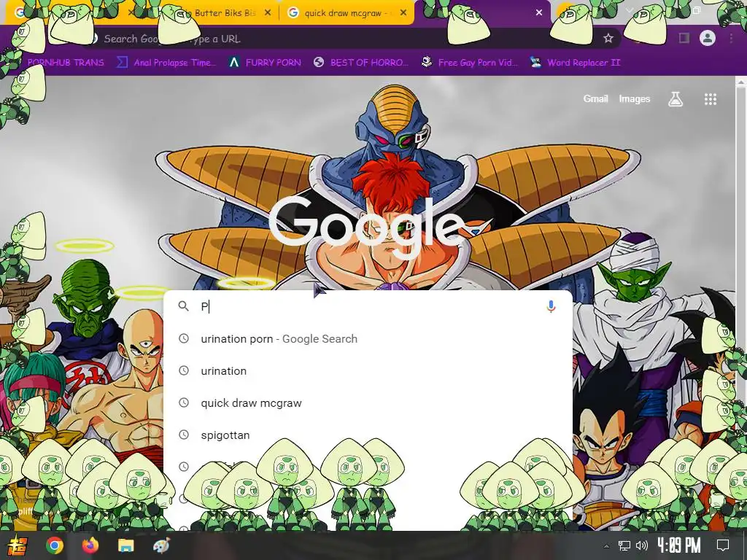Image resolution: width=747 pixels, height=560 pixels.
Task: Open the network status tray icon
Action: 624,545
